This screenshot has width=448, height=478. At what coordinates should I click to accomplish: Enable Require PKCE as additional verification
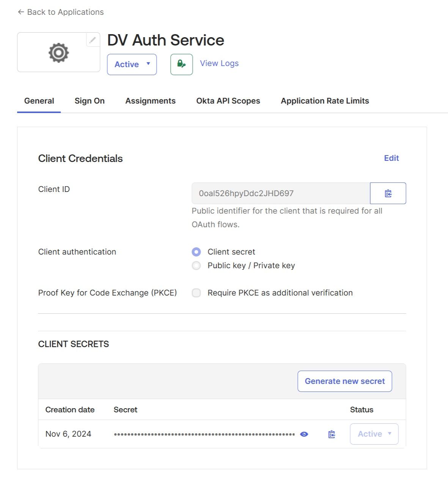pos(196,293)
